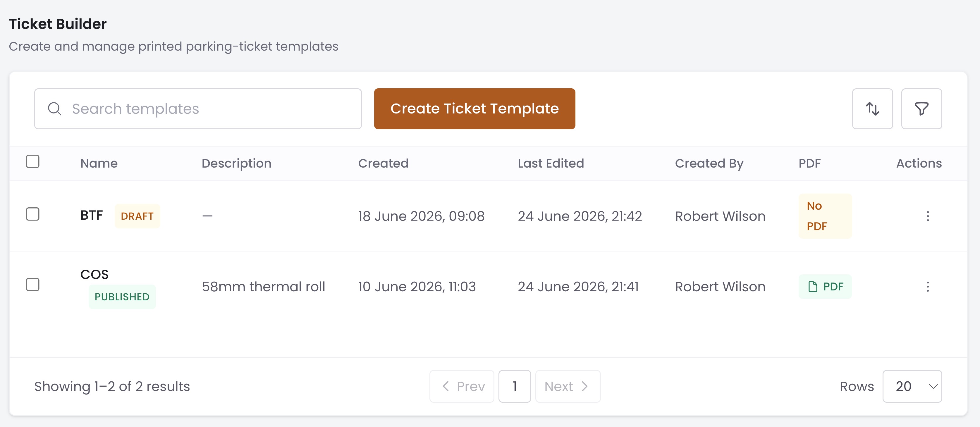The height and width of the screenshot is (427, 980).
Task: Focus the Search templates field
Action: click(198, 109)
